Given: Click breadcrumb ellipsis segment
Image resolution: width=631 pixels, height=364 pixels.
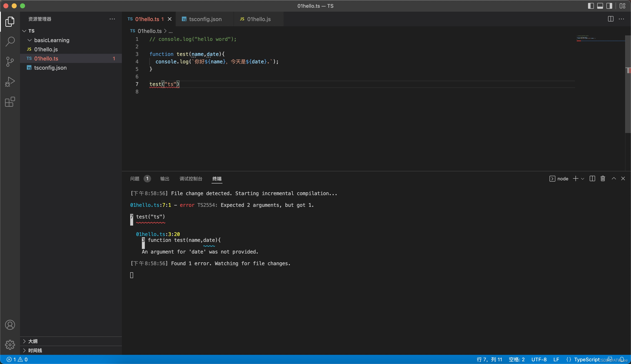Looking at the screenshot, I should (171, 31).
